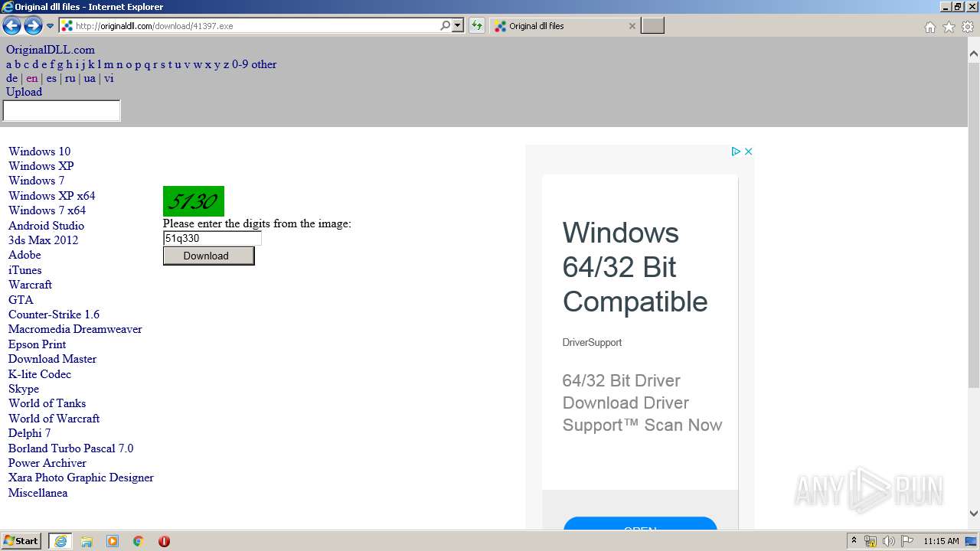Open the OriginalDLL.com home link
Screen dimensions: 980x551
[51, 50]
